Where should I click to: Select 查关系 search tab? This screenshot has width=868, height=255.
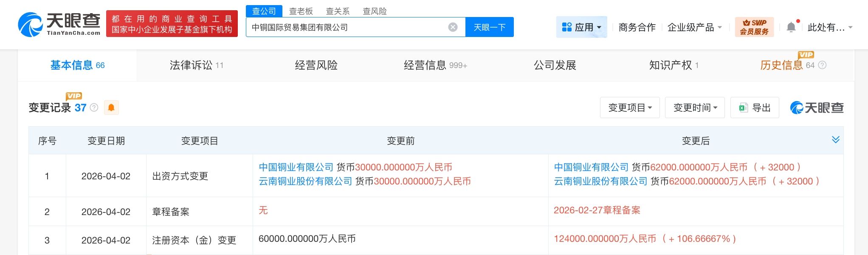point(338,11)
